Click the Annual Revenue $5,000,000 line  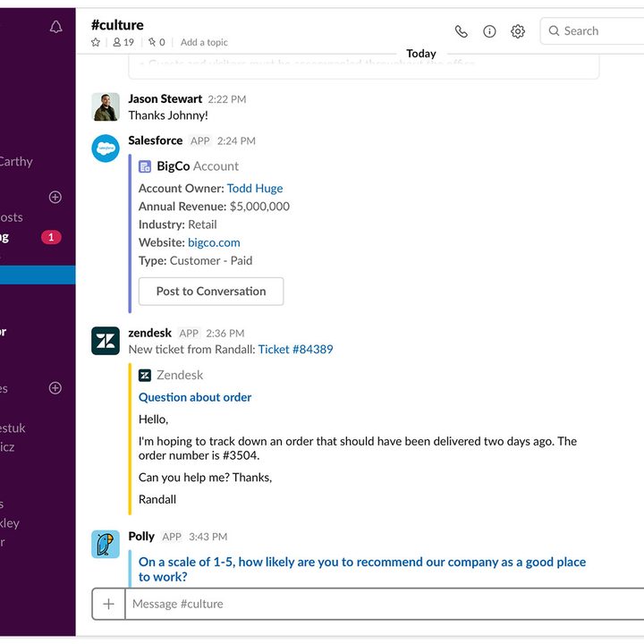214,207
